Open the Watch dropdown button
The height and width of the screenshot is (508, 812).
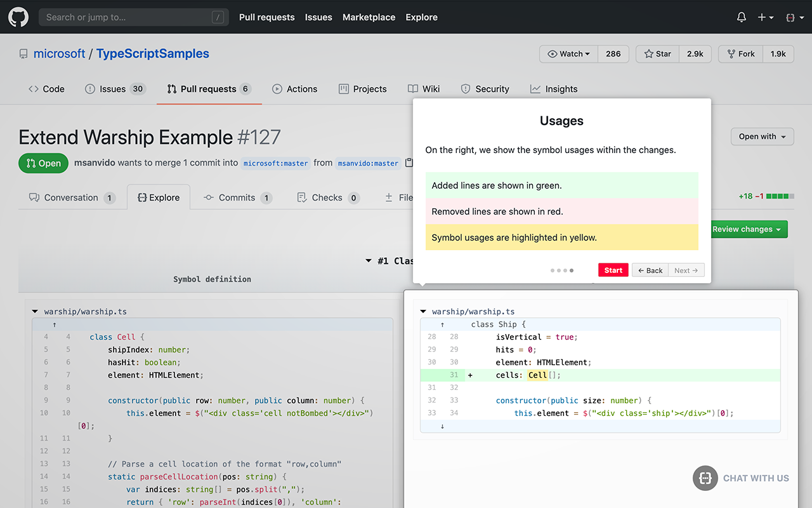pyautogui.click(x=568, y=54)
